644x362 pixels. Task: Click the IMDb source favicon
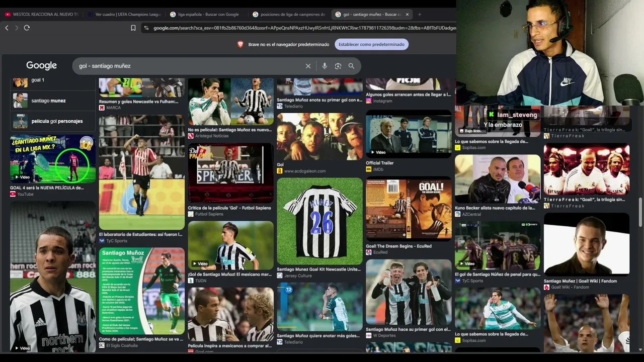pyautogui.click(x=369, y=169)
